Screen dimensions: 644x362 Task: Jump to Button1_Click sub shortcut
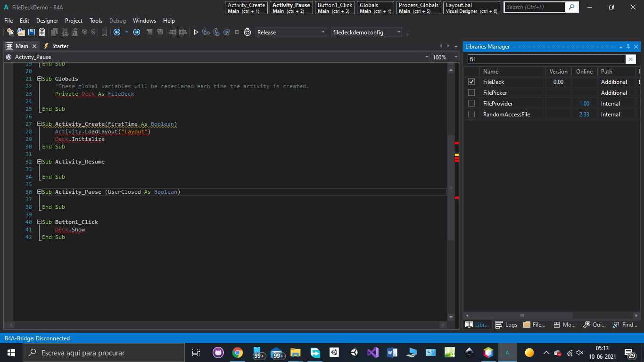[x=334, y=8]
